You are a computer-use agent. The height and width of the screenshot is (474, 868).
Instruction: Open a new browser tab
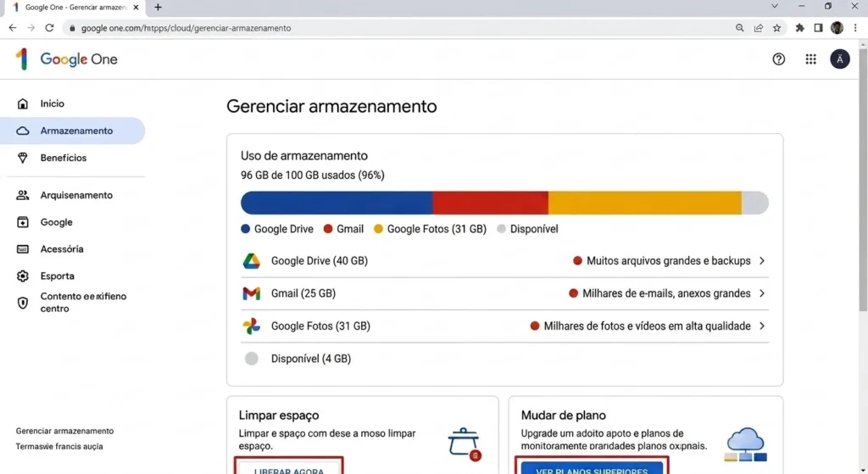159,7
